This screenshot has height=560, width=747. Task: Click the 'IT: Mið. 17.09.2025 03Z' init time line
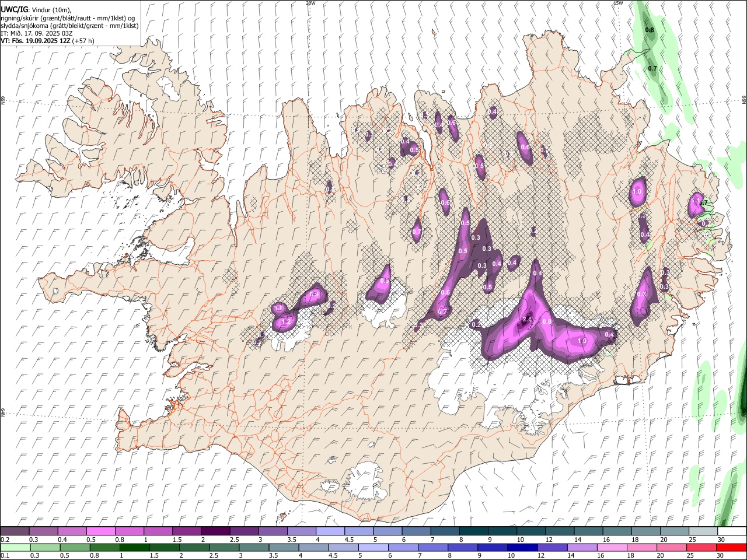[x=37, y=33]
